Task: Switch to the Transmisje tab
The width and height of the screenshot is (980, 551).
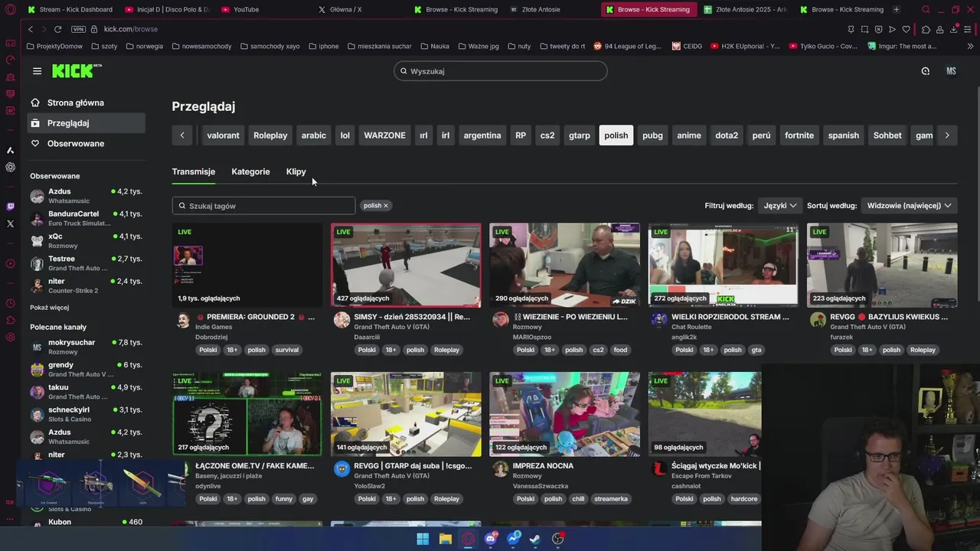Action: pos(194,171)
